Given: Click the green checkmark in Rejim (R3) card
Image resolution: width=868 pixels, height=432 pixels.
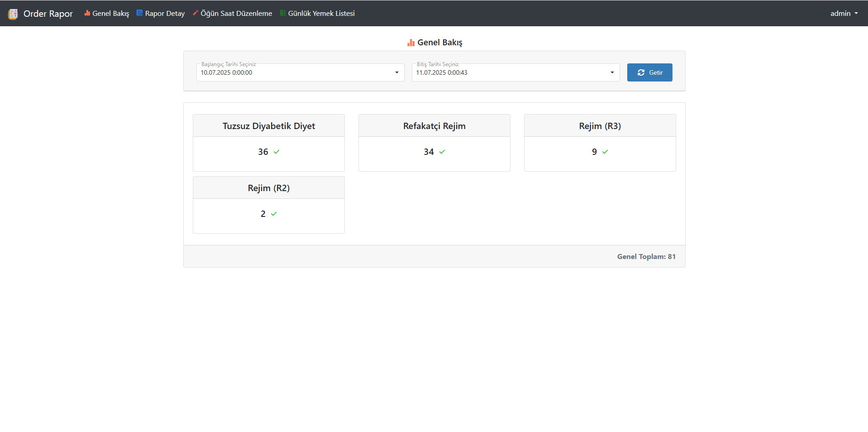Looking at the screenshot, I should pos(605,152).
